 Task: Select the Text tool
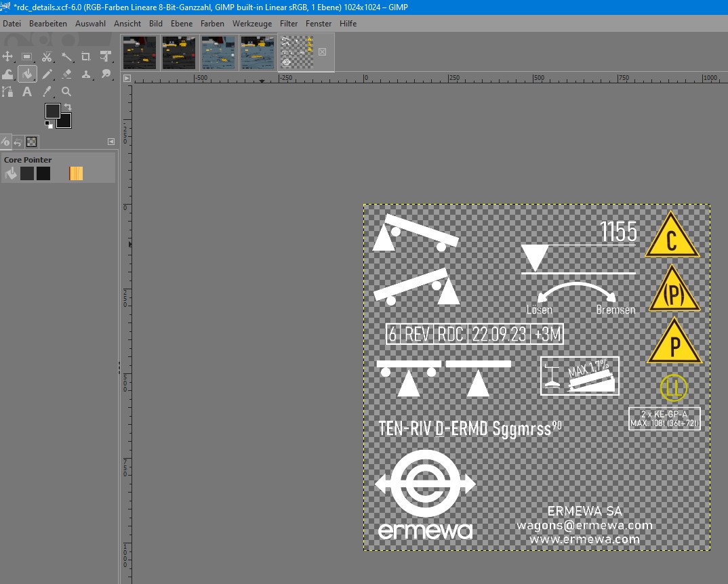coord(27,91)
